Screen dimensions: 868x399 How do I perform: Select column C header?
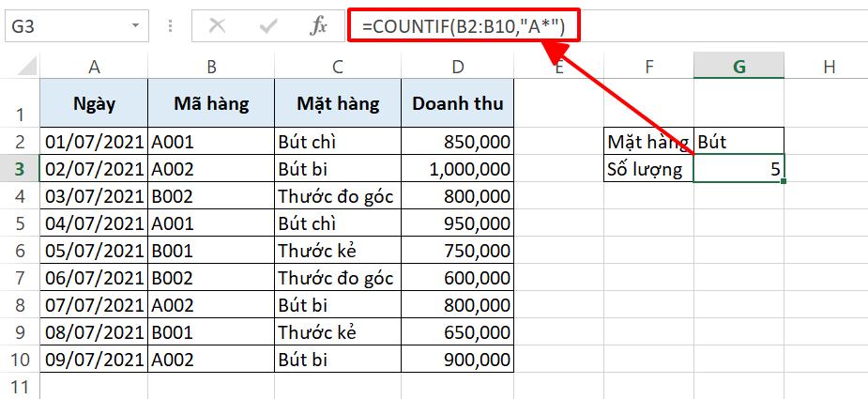(x=338, y=67)
